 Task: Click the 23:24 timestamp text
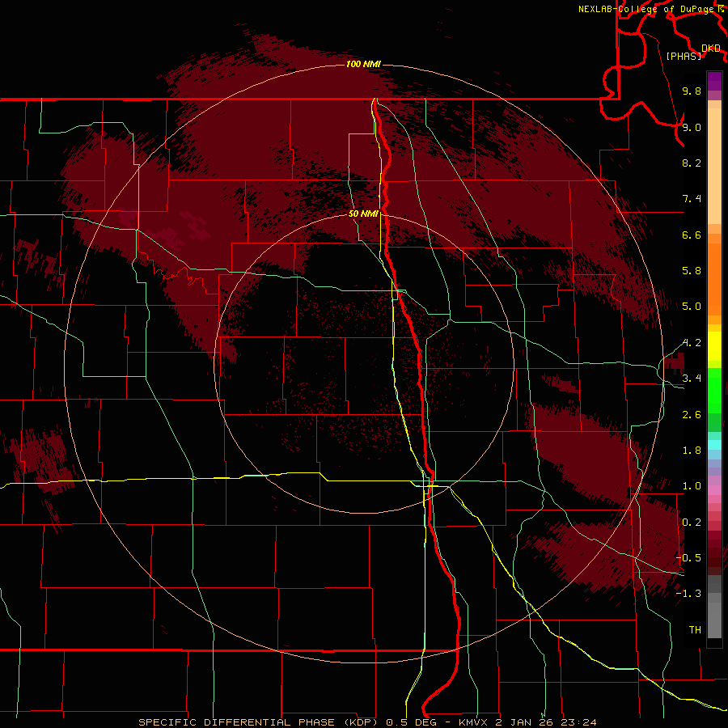tap(580, 722)
